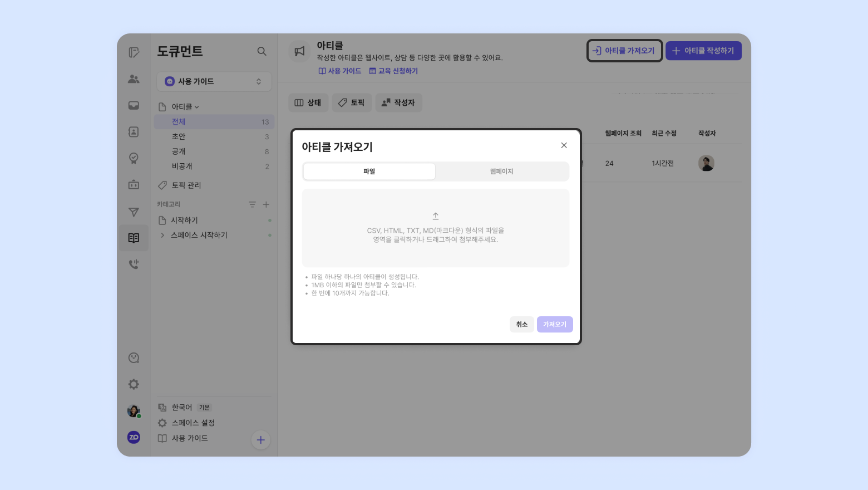This screenshot has width=868, height=490.
Task: Switch to the 파일 tab
Action: click(369, 171)
